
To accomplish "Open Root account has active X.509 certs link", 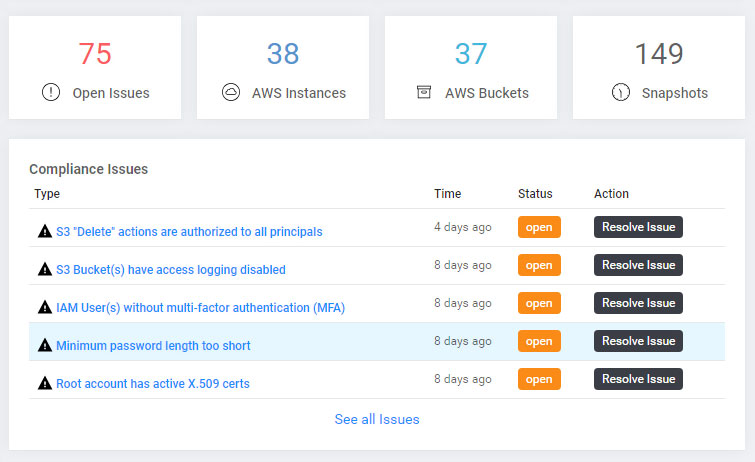I will coord(153,384).
